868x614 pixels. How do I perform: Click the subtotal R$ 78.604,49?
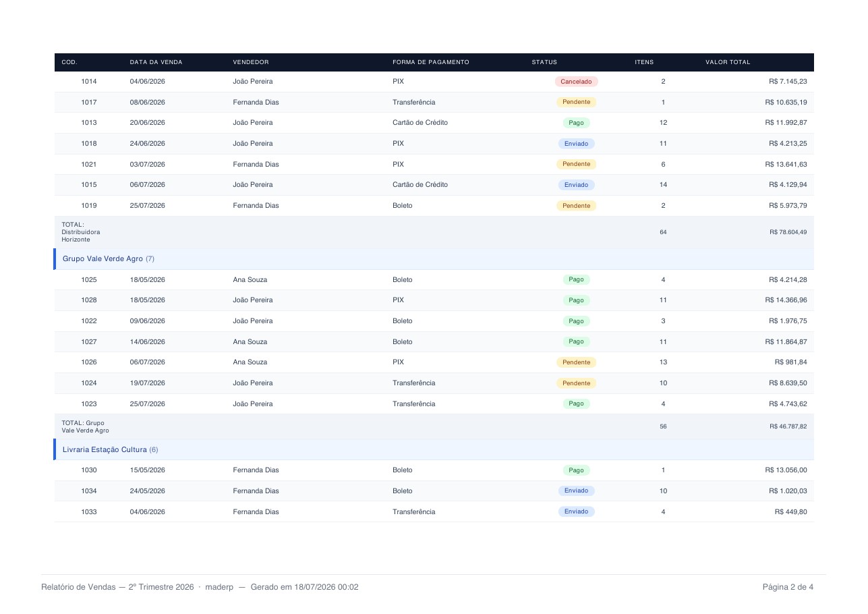(788, 232)
